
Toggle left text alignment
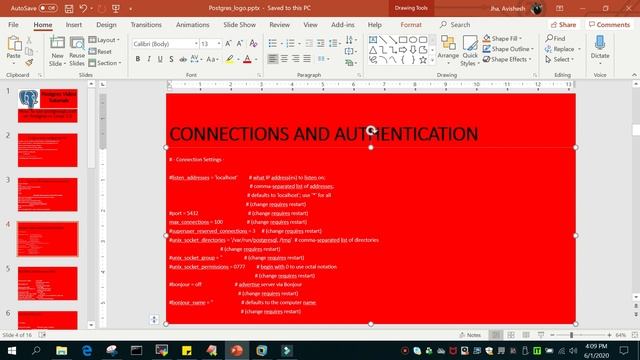tap(273, 59)
